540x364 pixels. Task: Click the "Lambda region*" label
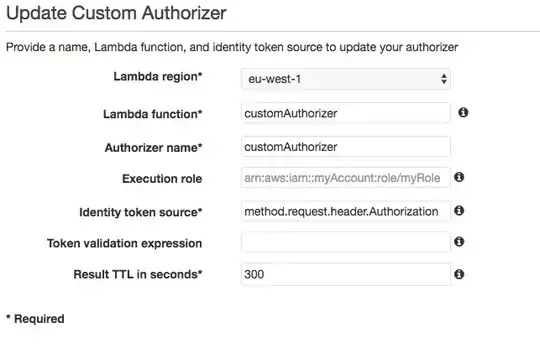click(158, 76)
